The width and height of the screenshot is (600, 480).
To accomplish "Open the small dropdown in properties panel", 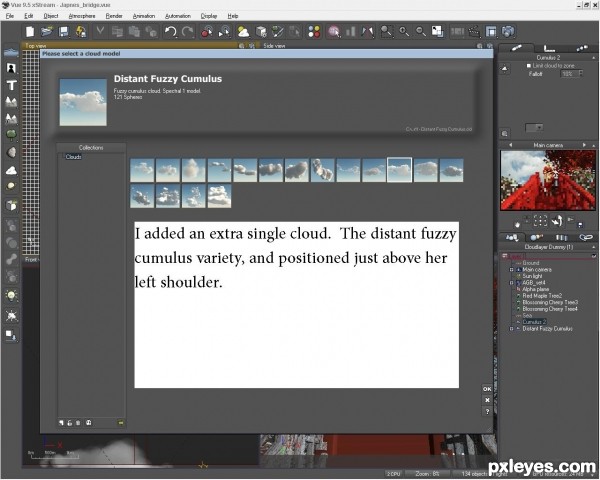I will (534, 127).
